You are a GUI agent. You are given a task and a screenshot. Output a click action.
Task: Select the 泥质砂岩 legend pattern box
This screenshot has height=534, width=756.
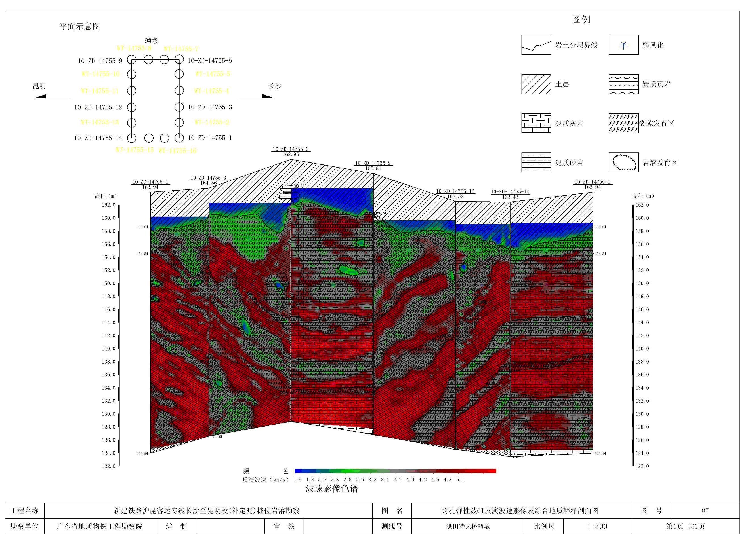coord(536,162)
